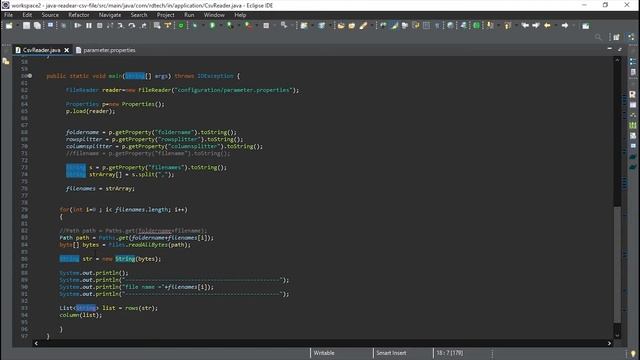This screenshot has height=360, width=640.
Task: Click the Resume debug icon
Action: click(x=78, y=26)
